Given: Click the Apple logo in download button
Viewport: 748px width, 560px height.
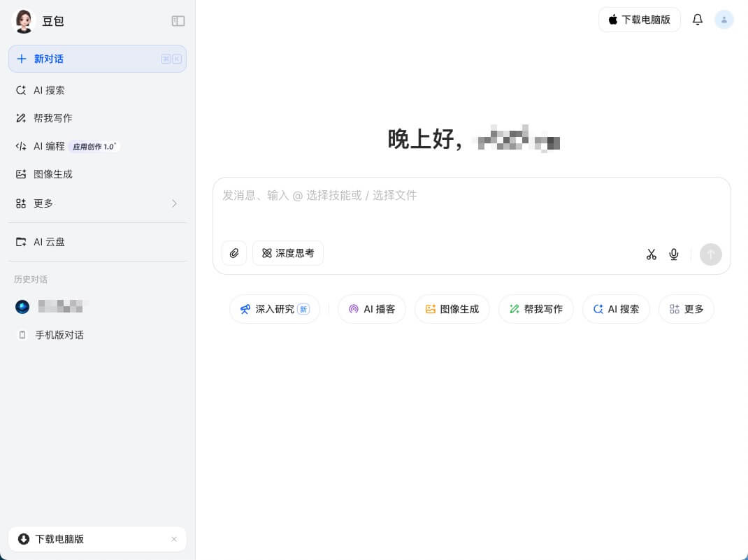Looking at the screenshot, I should click(x=613, y=20).
